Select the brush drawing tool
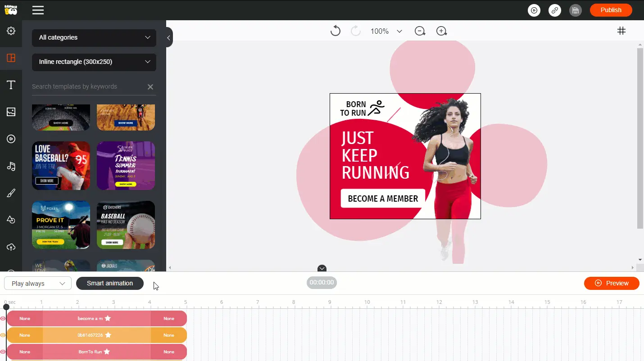The image size is (644, 361). click(x=11, y=193)
